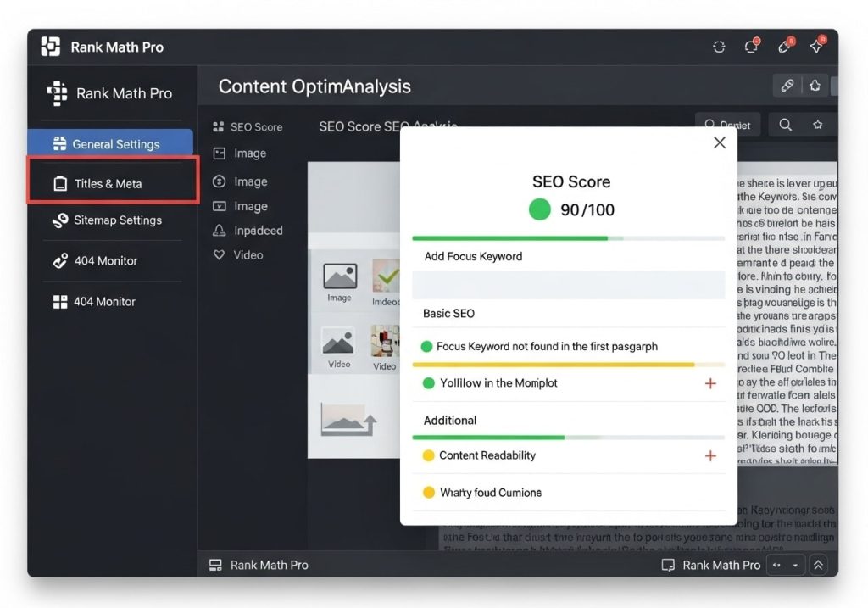Click Rank Math Pro label in bottom-left footer
This screenshot has height=608, width=868.
[x=269, y=565]
